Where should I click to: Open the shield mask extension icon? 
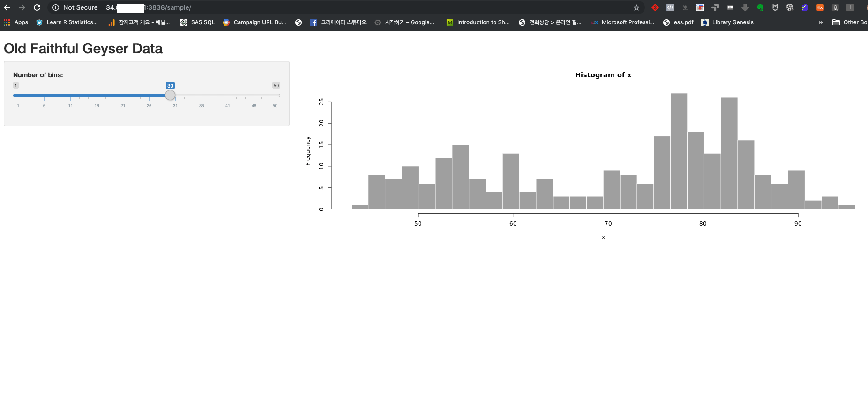[x=775, y=7]
